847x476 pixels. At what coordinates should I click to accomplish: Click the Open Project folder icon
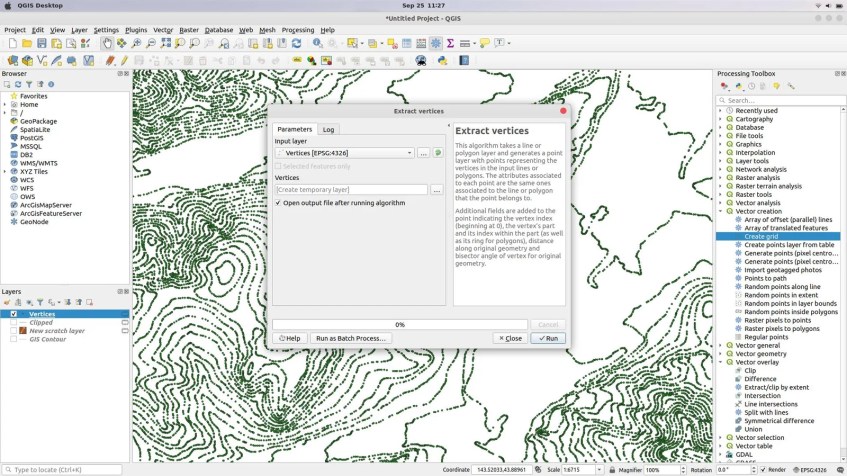[x=27, y=43]
